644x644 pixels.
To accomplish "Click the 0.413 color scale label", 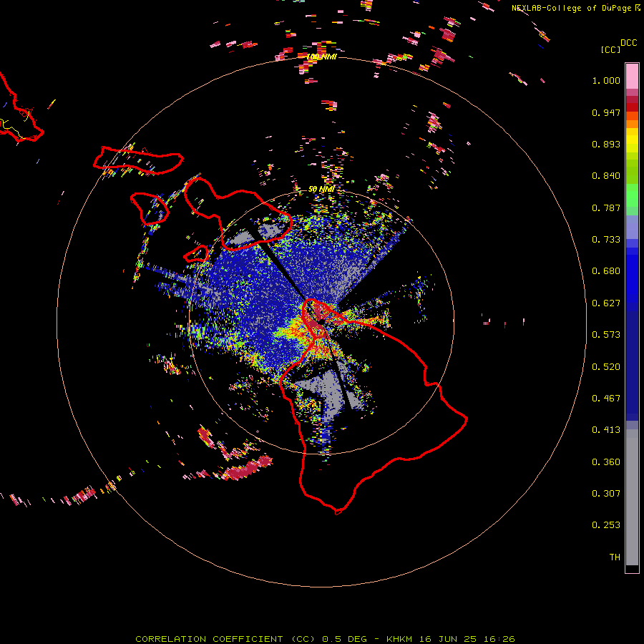I will [606, 430].
